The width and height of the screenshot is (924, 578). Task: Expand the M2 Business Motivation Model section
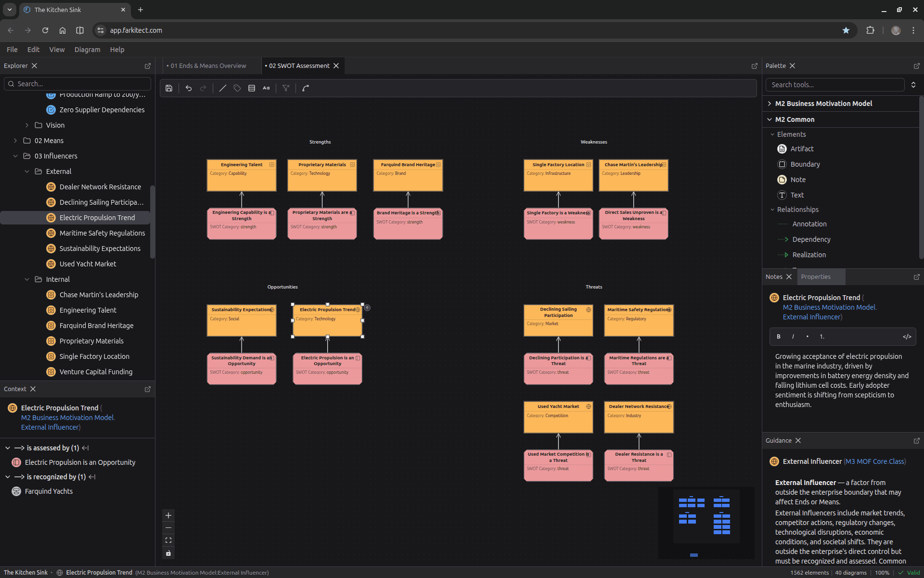pos(770,104)
